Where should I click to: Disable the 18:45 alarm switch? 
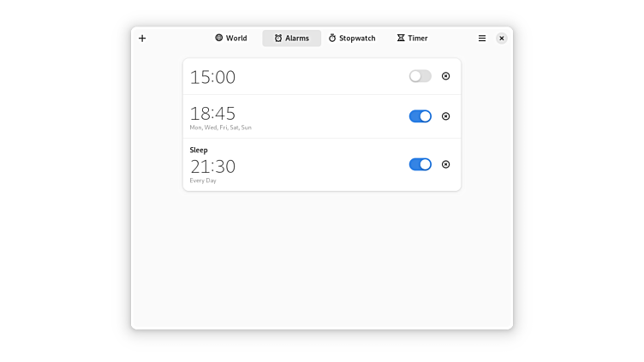pos(420,116)
